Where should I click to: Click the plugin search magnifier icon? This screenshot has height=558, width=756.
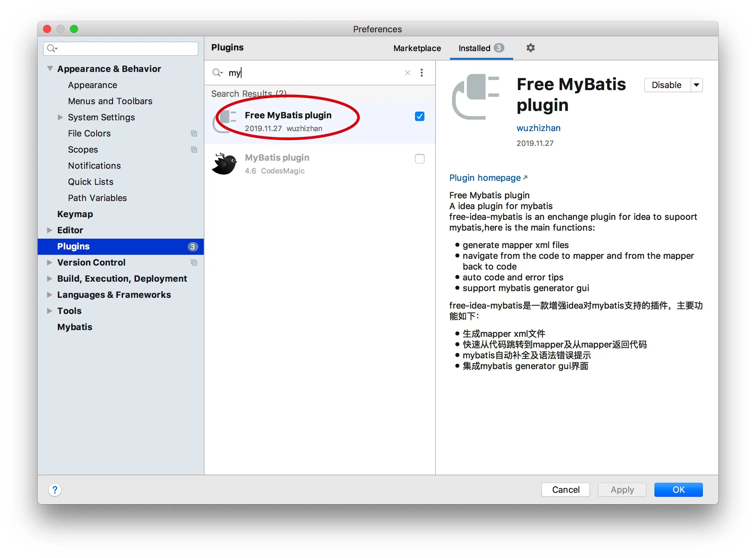(x=217, y=73)
